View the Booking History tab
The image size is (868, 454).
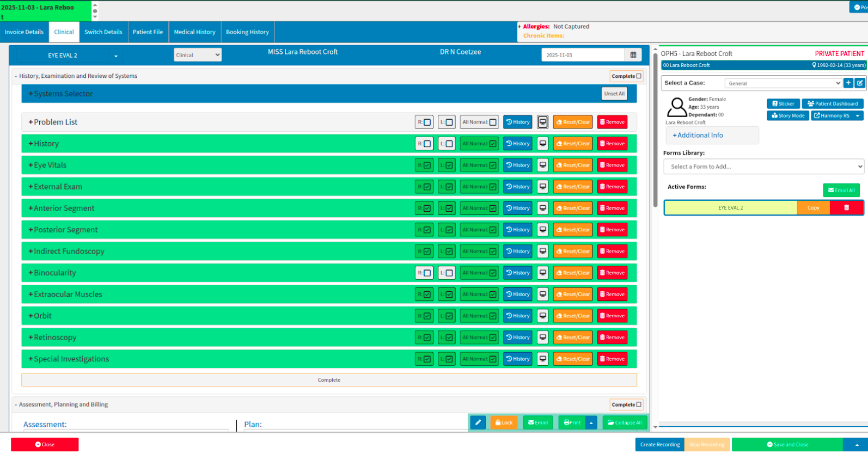pos(247,32)
